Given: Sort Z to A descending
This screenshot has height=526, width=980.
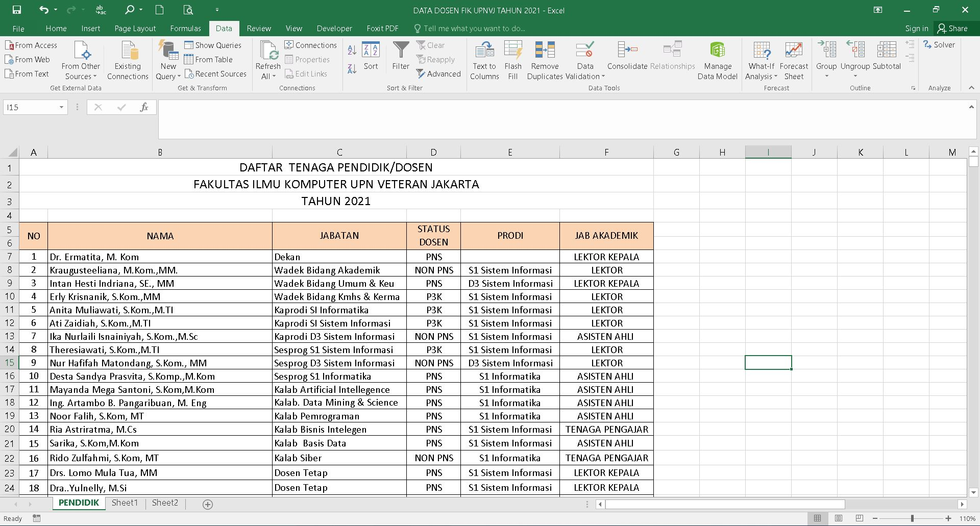Looking at the screenshot, I should 352,68.
